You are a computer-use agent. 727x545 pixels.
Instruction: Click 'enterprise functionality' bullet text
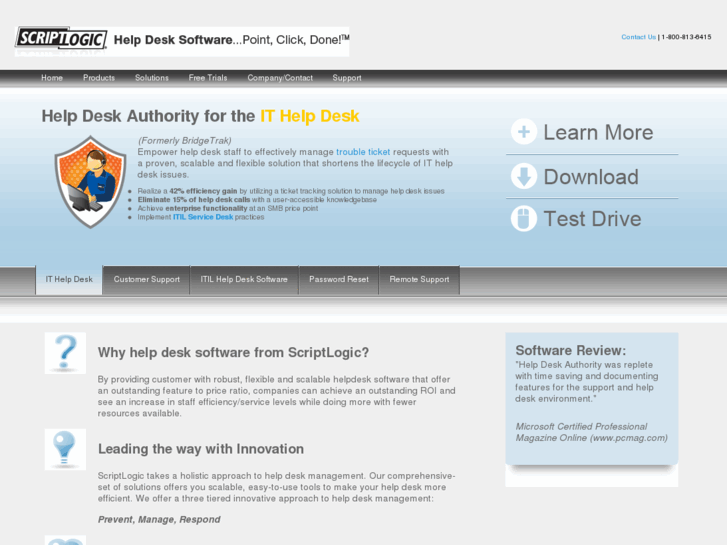(206, 209)
